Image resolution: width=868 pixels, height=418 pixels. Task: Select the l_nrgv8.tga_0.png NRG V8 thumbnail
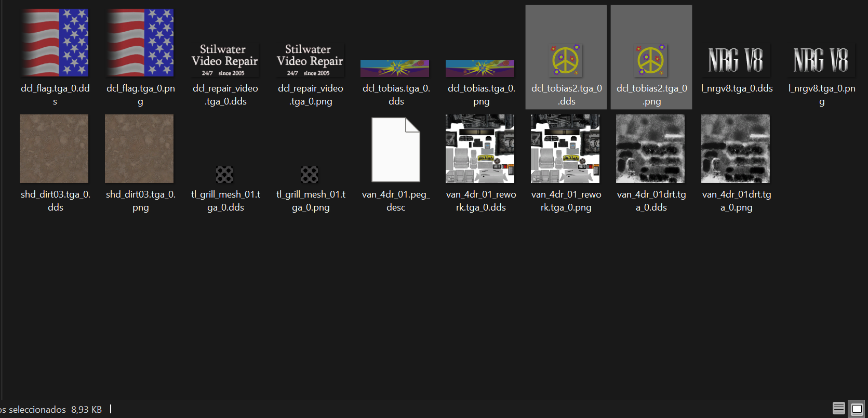(x=821, y=60)
